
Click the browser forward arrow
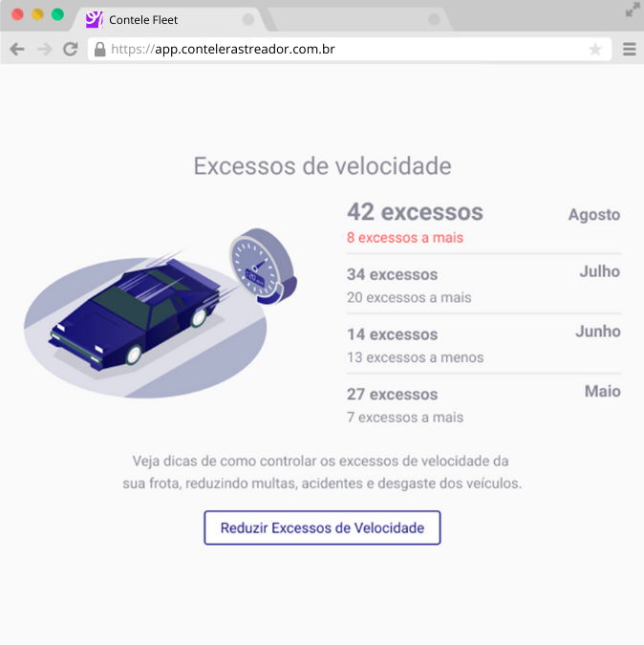(44, 50)
